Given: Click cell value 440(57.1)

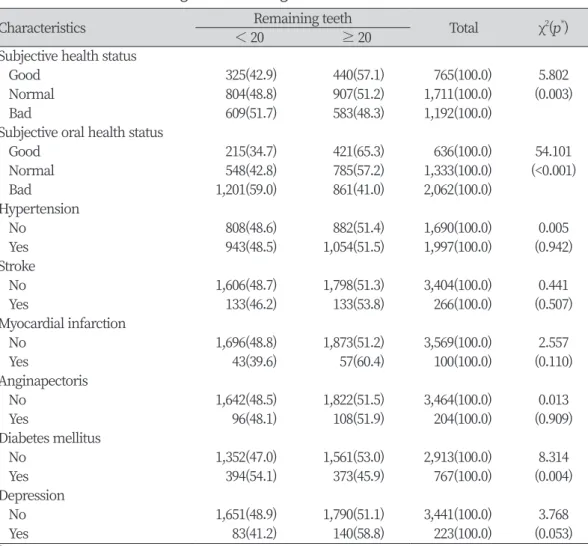Looking at the screenshot, I should point(358,75).
